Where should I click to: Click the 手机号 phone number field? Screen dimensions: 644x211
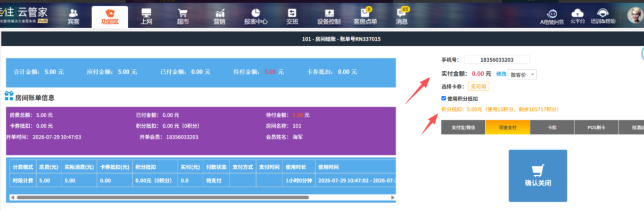coord(497,60)
